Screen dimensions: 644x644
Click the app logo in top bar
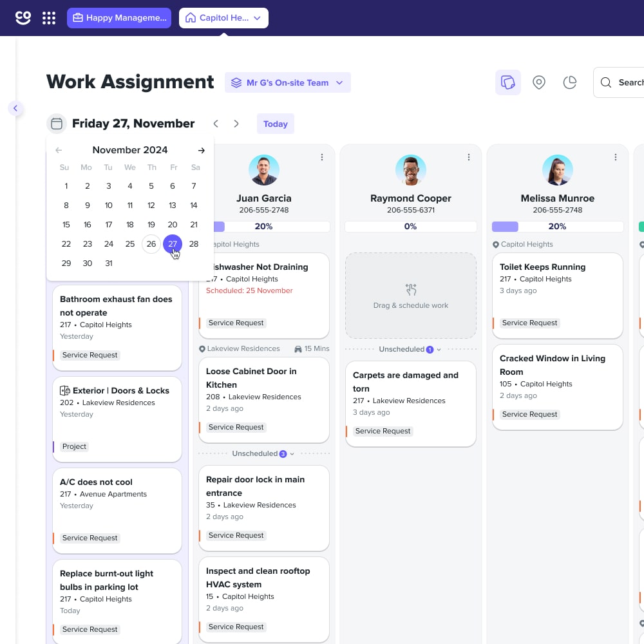pos(23,17)
